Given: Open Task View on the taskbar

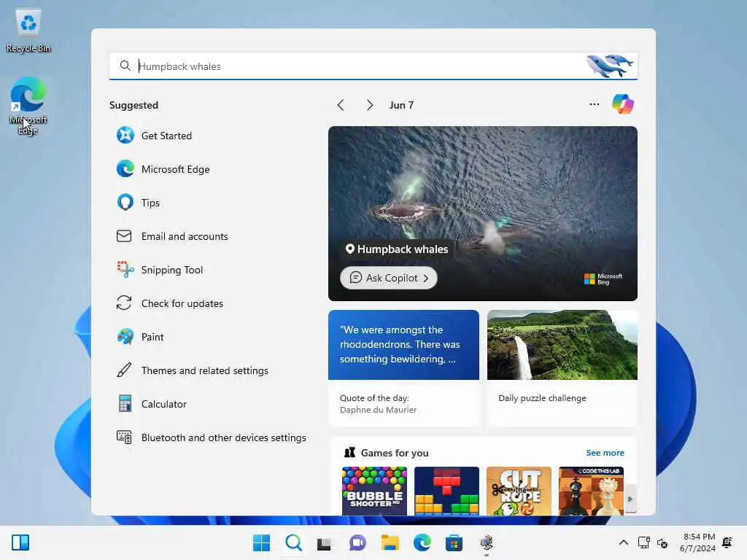Looking at the screenshot, I should (324, 543).
